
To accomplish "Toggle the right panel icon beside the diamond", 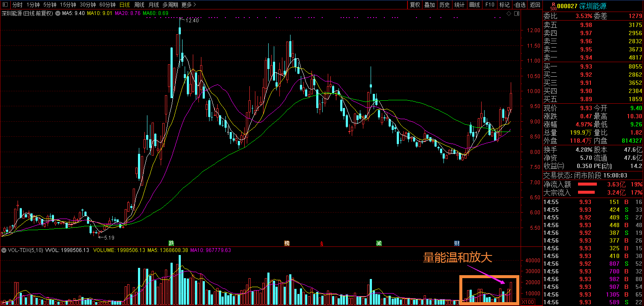I will pyautogui.click(x=516, y=13).
